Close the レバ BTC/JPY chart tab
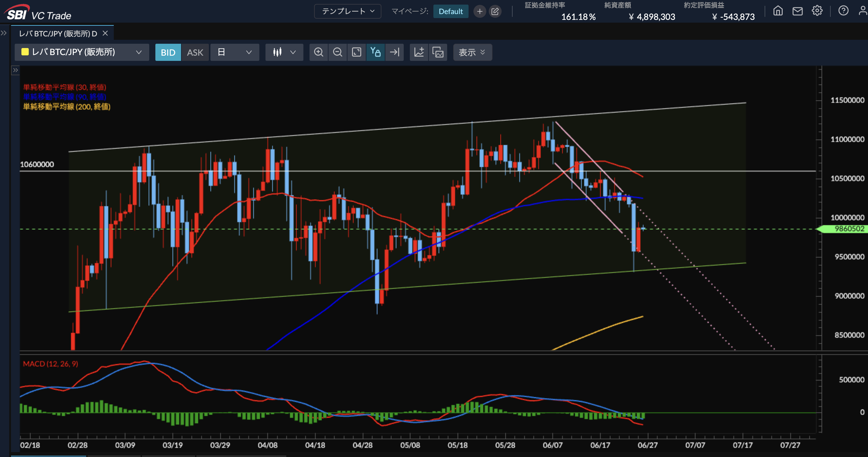 tap(105, 33)
